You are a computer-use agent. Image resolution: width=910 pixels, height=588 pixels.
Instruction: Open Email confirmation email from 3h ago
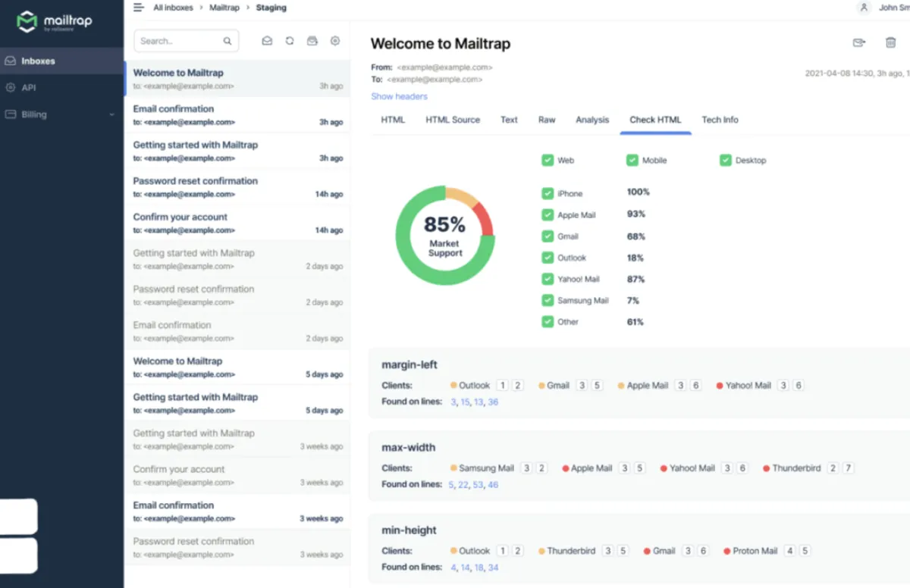[x=237, y=114]
